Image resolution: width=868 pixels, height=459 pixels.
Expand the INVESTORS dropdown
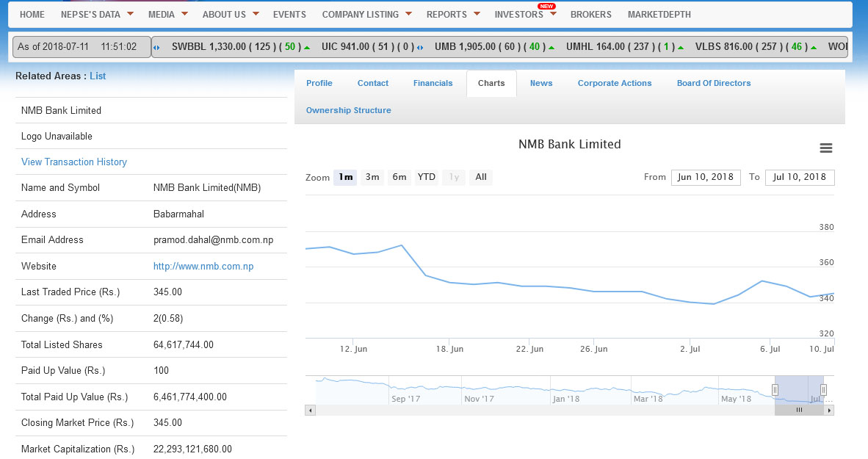point(525,15)
